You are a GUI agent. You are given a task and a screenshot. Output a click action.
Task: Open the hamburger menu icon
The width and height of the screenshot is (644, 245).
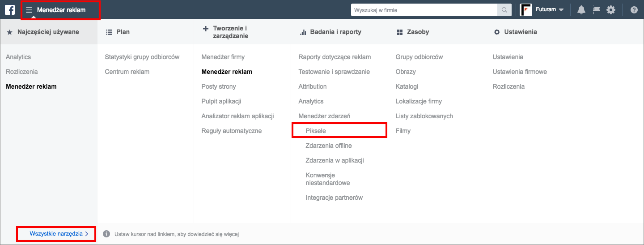(29, 10)
